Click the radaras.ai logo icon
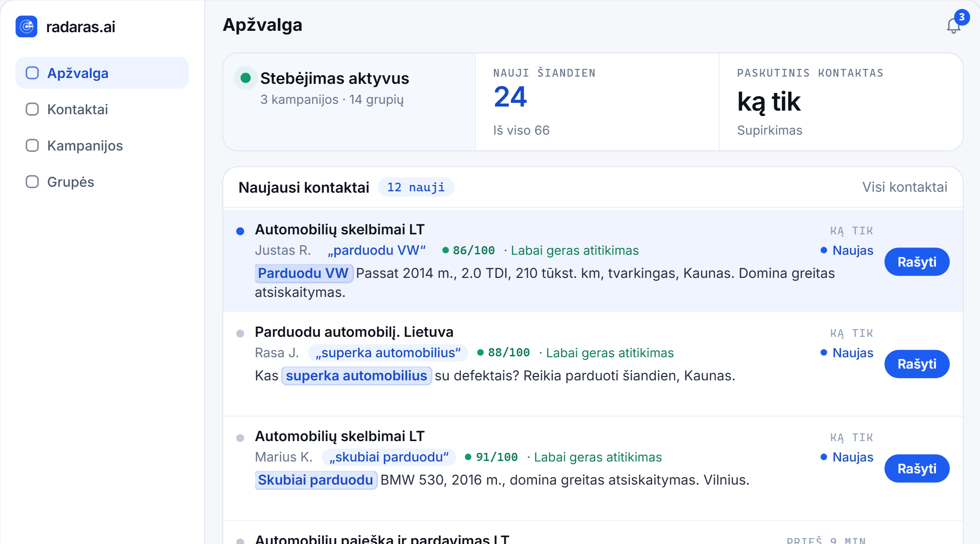The height and width of the screenshot is (544, 980). pos(26,27)
